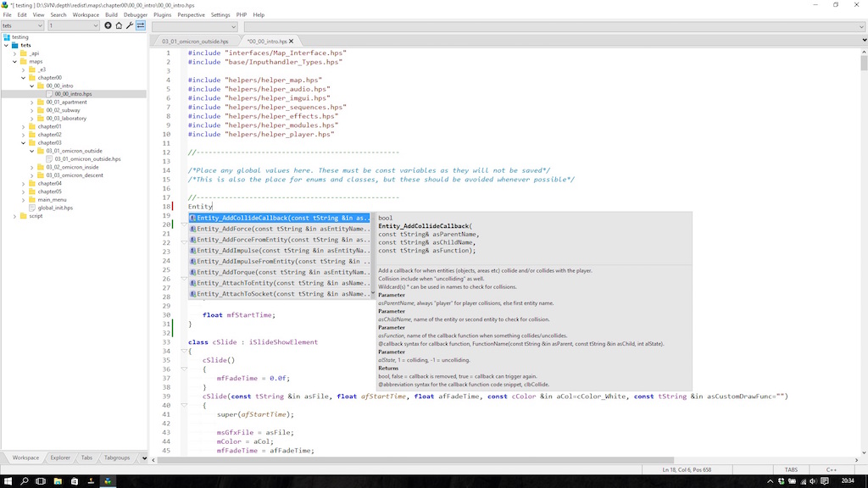Collapse the chapter03 folder

coord(23,143)
